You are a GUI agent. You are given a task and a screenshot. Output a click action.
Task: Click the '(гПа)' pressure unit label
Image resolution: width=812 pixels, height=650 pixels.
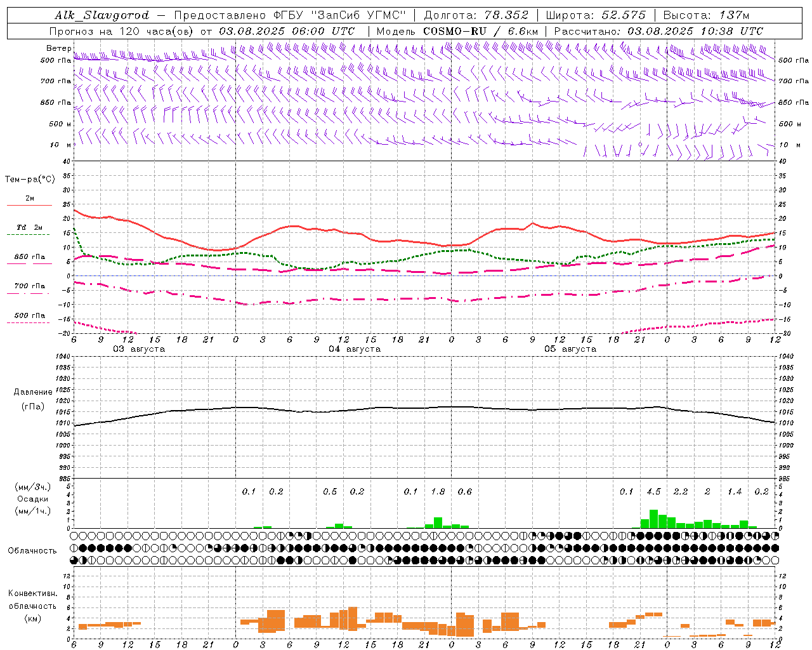click(x=33, y=406)
